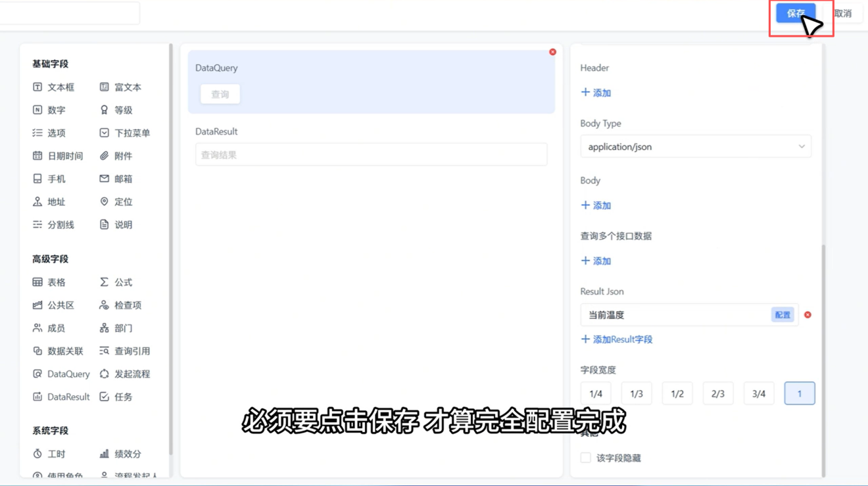Add a 任务 task field
The height and width of the screenshot is (486, 868).
116,397
